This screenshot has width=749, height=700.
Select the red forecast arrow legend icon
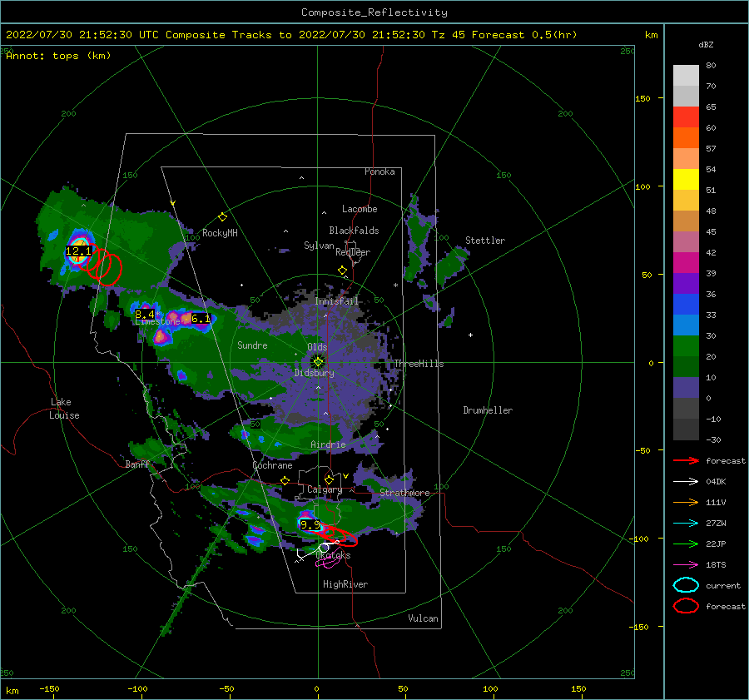686,460
